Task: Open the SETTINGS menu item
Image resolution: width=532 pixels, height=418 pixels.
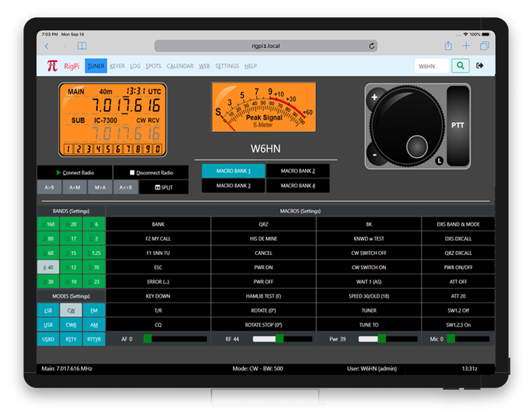Action: point(227,66)
